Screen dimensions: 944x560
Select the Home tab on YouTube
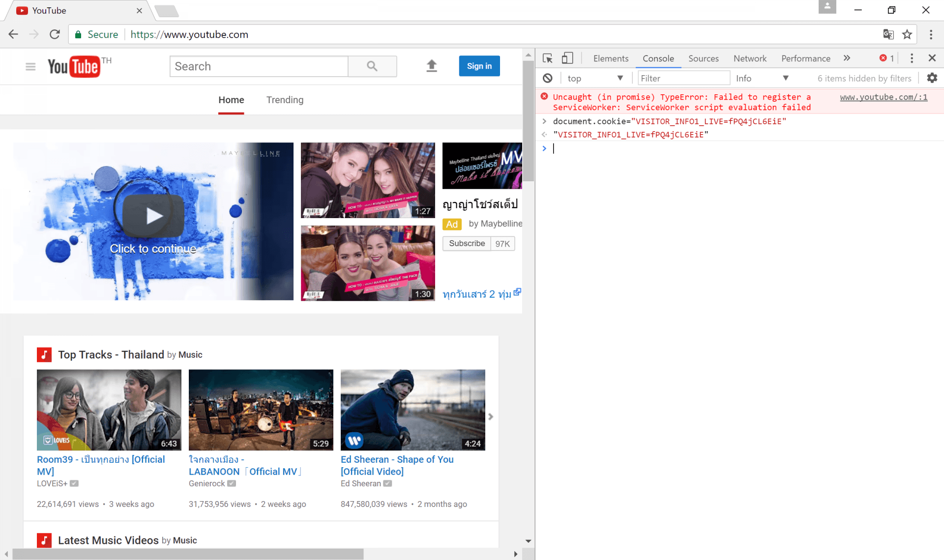coord(231,100)
